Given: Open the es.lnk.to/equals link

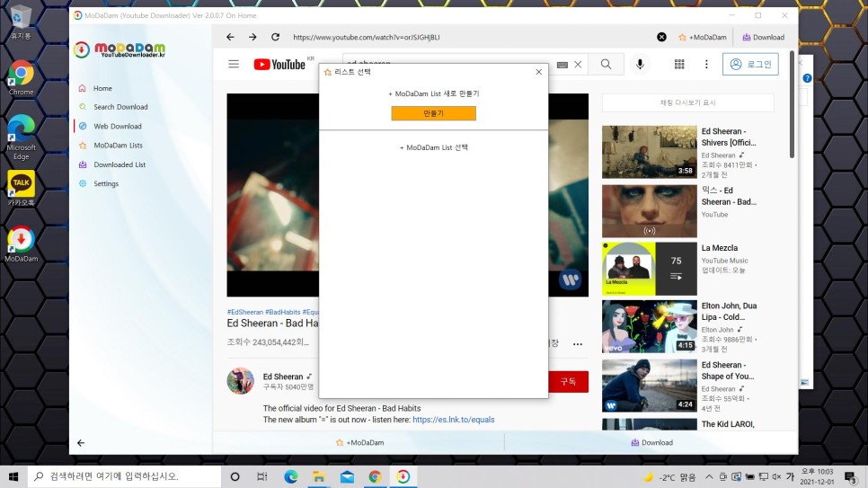Looking at the screenshot, I should tap(454, 420).
